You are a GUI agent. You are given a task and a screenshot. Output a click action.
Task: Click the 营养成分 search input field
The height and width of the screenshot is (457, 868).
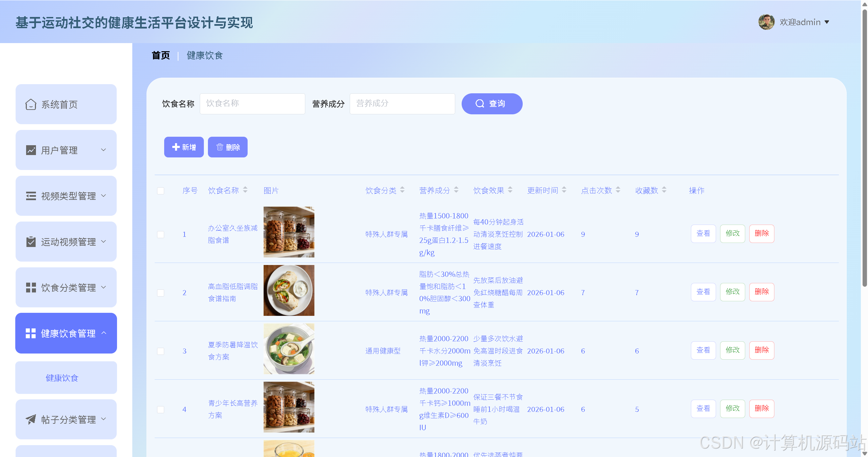coord(402,104)
